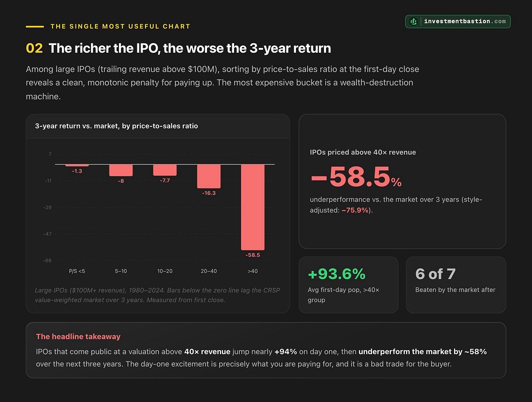Select the title 'The richer the IPO, the worse the 3-year return'
Screen dimensions: 532x402
[190, 48]
